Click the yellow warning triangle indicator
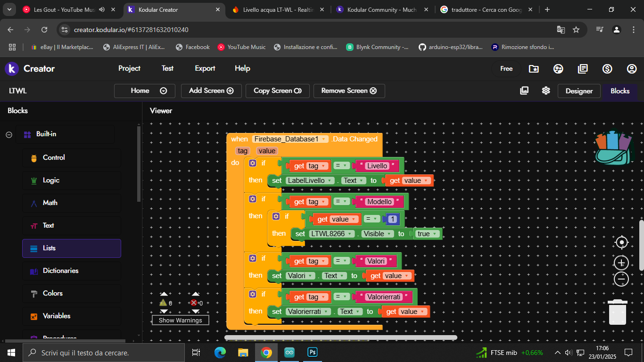Screen dimensions: 644x362 (163, 303)
